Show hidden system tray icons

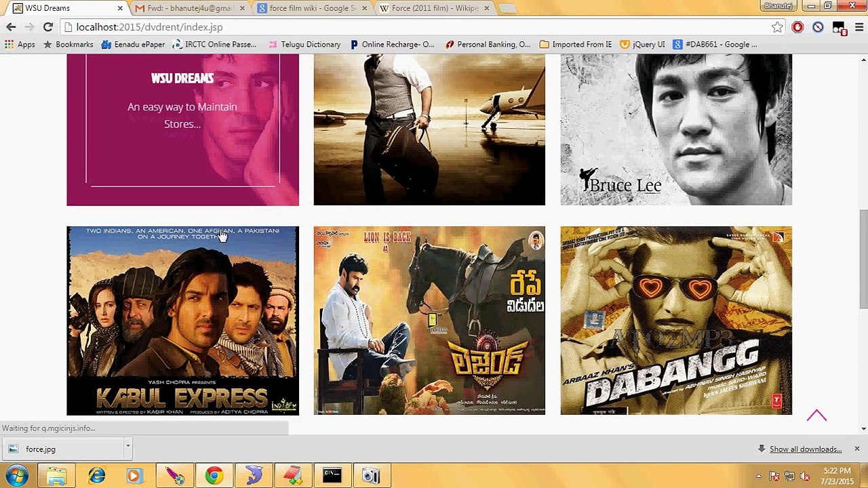(x=759, y=476)
